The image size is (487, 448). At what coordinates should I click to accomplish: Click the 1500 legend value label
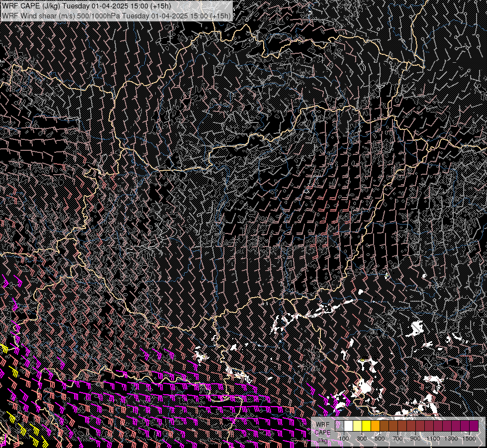tap(469, 439)
